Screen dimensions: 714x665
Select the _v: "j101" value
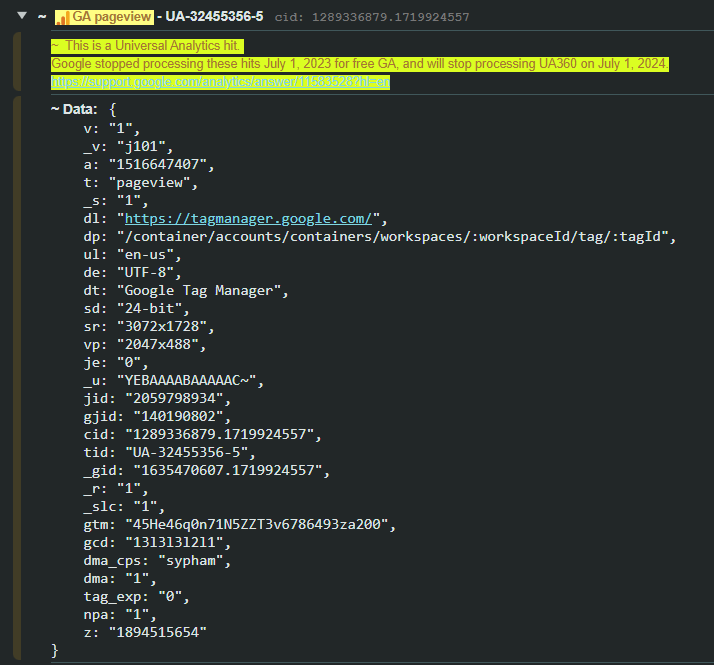click(141, 147)
